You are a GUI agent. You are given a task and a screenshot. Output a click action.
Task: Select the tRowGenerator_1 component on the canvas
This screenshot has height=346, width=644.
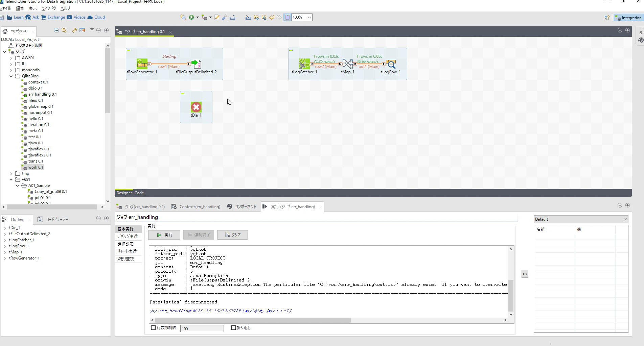click(x=142, y=64)
